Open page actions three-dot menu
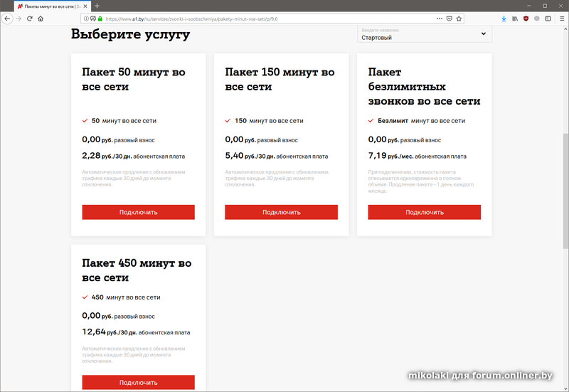 point(440,18)
